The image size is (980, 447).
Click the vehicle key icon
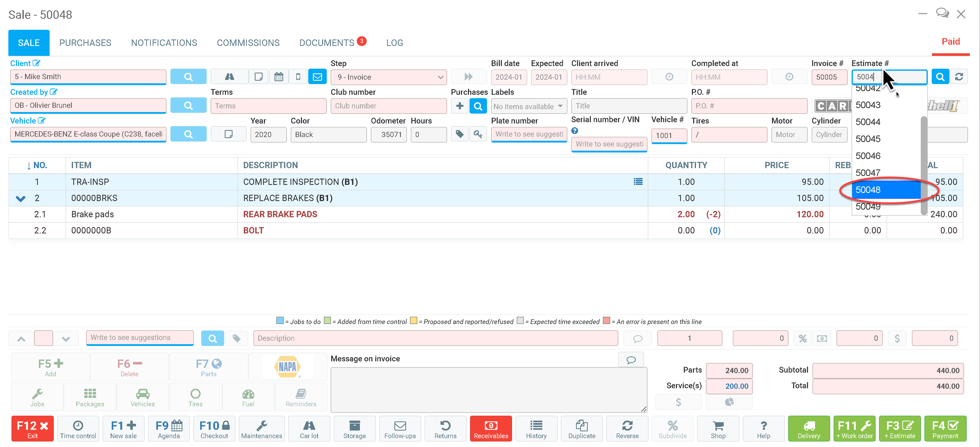click(478, 134)
